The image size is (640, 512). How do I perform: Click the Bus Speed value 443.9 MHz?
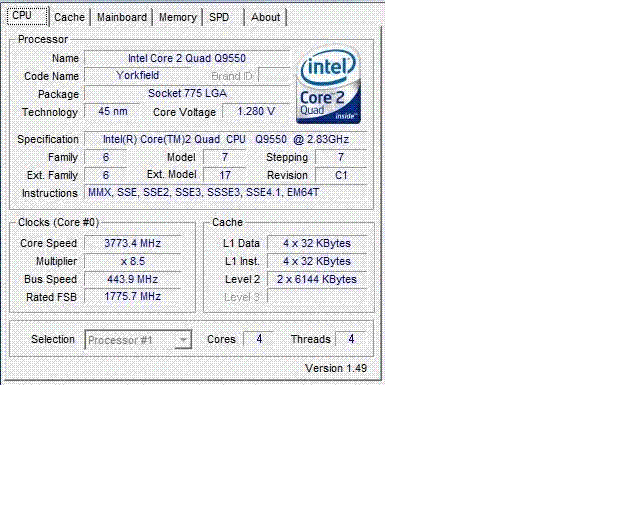(x=133, y=279)
